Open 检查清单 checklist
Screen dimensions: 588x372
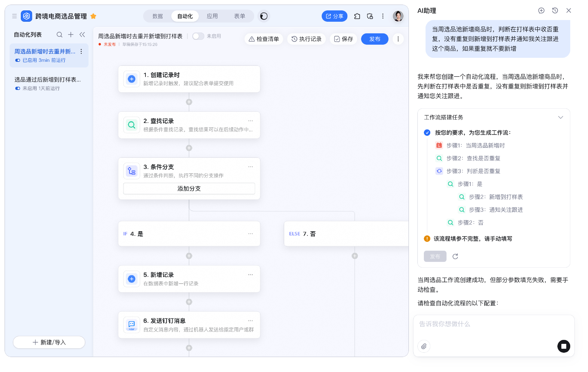click(264, 39)
